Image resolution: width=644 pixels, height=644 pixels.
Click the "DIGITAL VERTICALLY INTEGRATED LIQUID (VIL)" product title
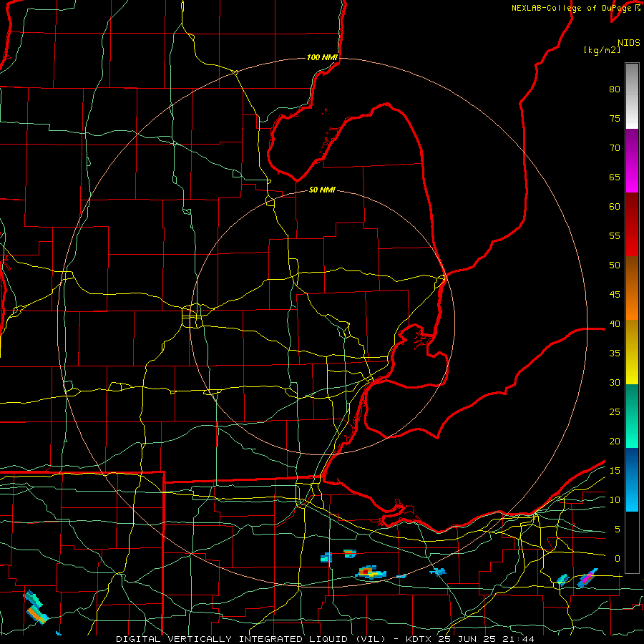[x=250, y=639]
